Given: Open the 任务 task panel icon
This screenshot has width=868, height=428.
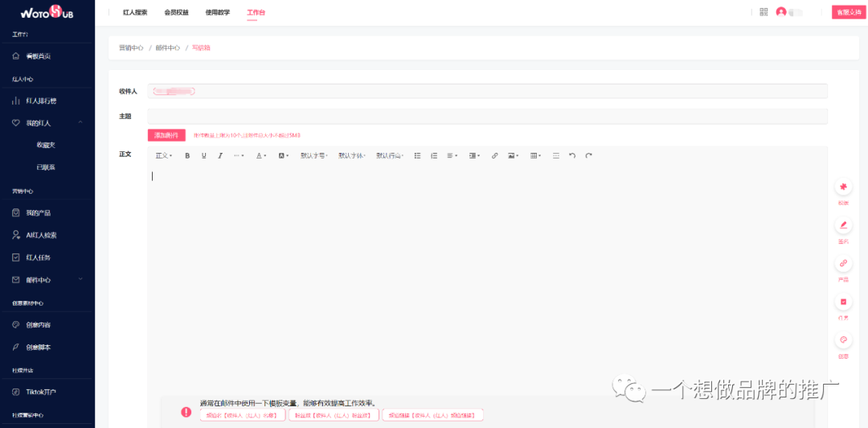Looking at the screenshot, I should point(843,302).
